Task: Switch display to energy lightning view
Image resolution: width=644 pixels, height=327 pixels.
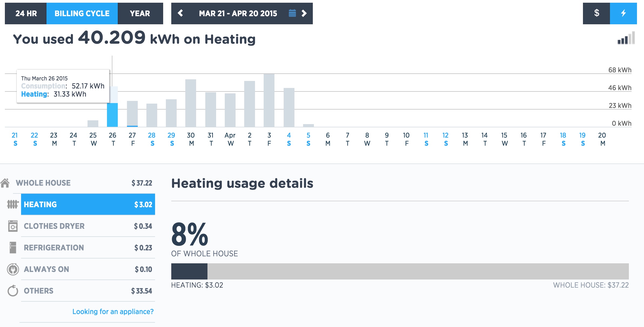Action: [623, 13]
